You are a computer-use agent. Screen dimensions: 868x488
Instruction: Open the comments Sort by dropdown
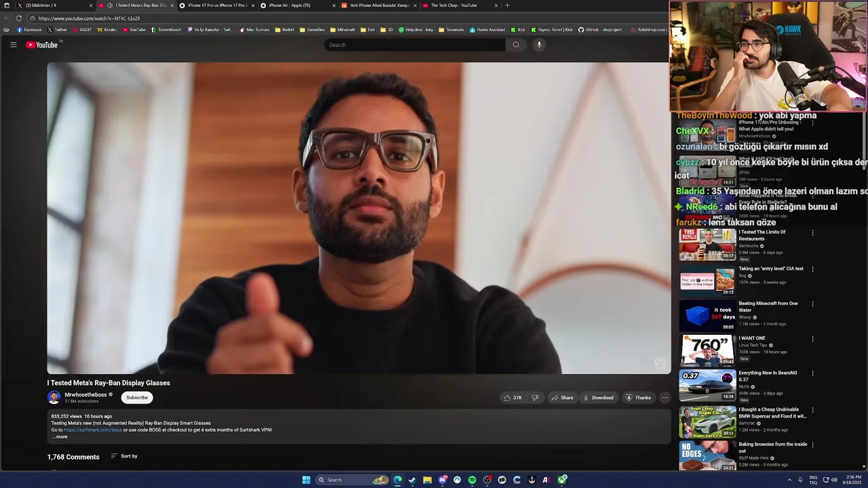124,456
